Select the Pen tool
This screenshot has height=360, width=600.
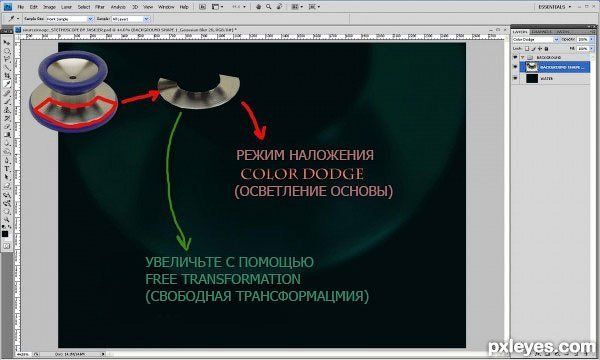coord(7,161)
